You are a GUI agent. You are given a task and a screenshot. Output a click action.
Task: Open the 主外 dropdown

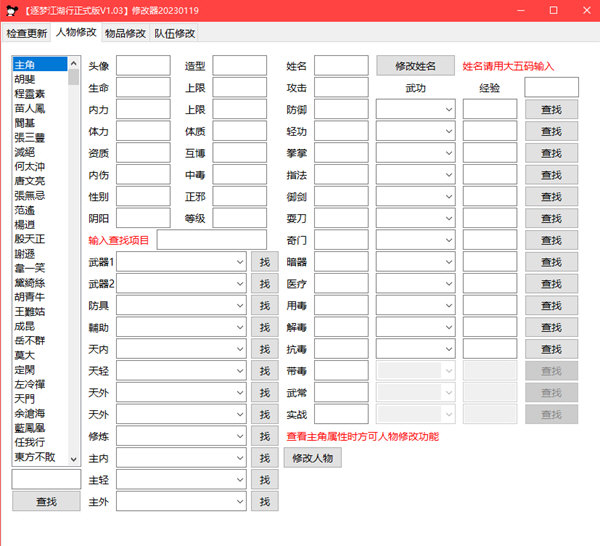[x=181, y=501]
